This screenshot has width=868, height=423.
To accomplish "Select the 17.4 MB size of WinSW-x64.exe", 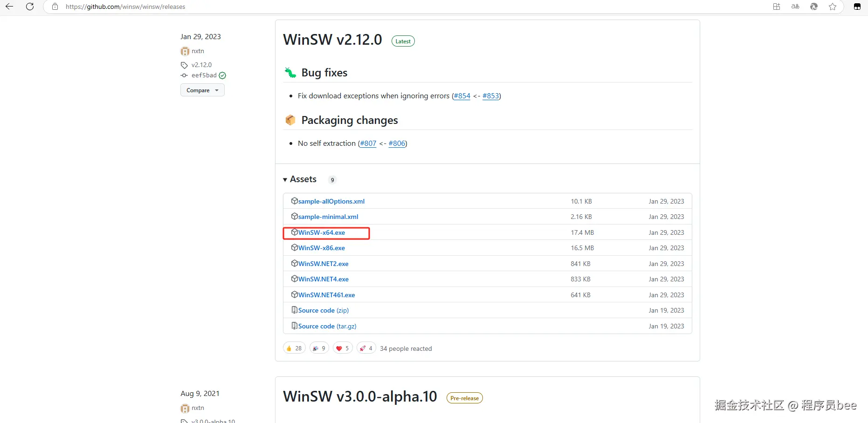I will 582,232.
